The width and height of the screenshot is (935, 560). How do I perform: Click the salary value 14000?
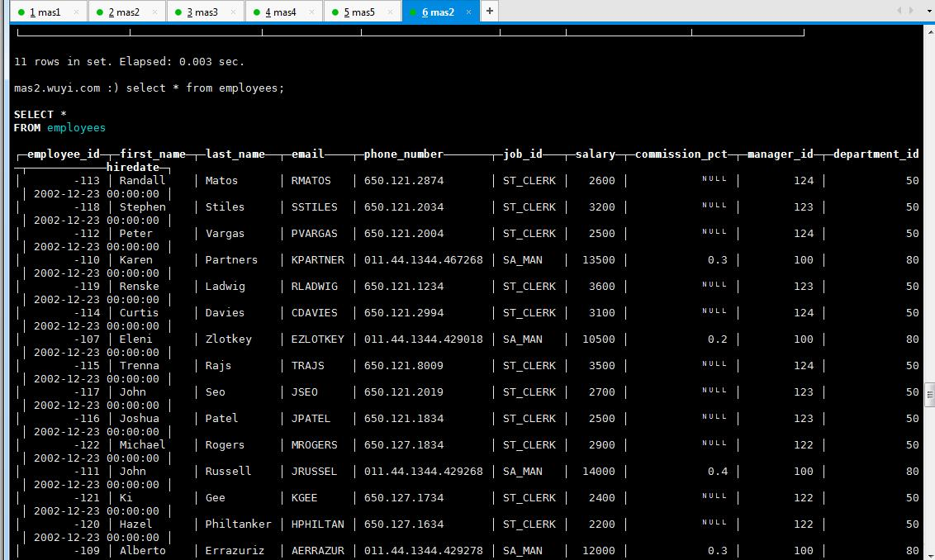pyautogui.click(x=599, y=471)
